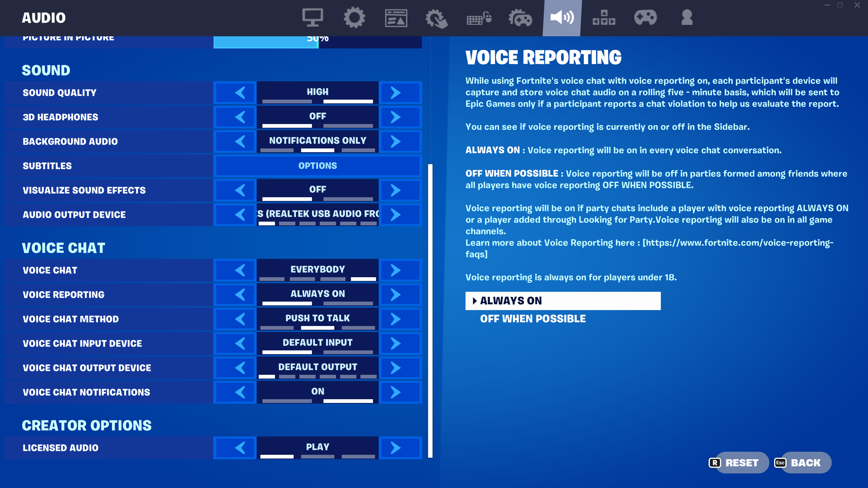Click the Subtitles Options menu
This screenshot has width=868, height=488.
318,166
